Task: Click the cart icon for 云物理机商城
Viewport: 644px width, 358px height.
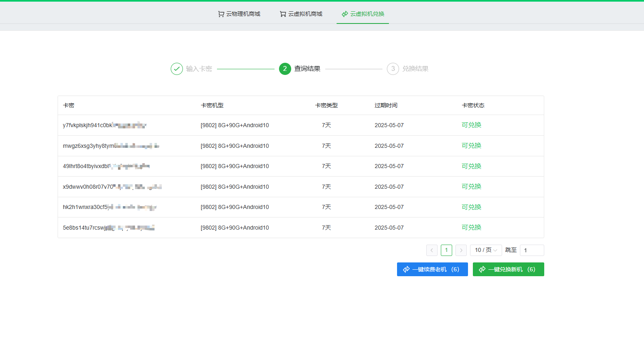Action: click(221, 14)
